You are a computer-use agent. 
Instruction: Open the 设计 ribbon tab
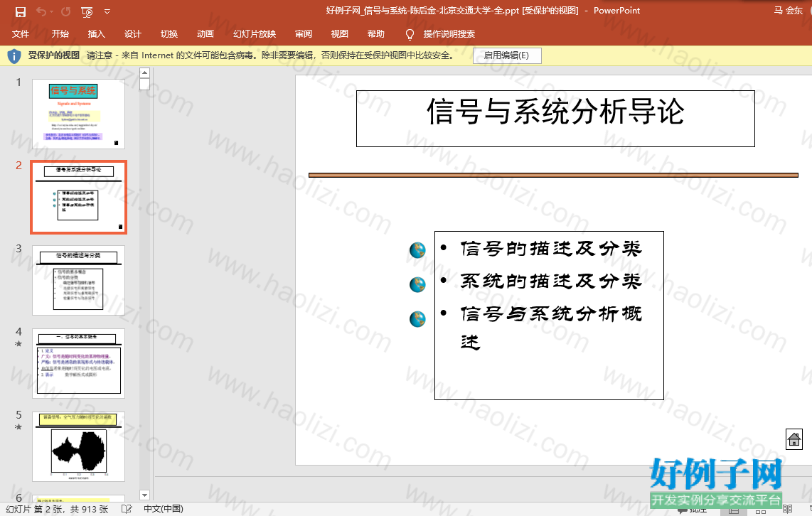pyautogui.click(x=132, y=33)
